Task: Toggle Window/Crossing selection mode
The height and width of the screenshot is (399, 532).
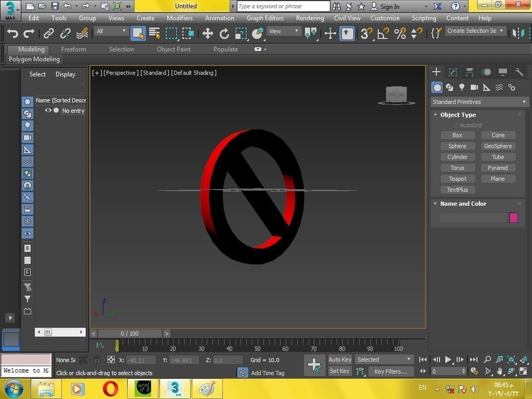Action: [188, 33]
